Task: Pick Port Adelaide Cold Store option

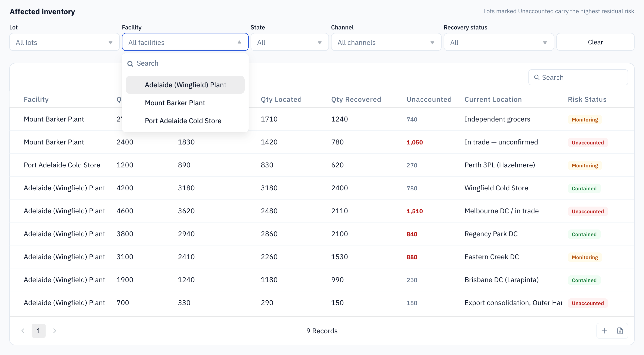Action: pyautogui.click(x=185, y=121)
